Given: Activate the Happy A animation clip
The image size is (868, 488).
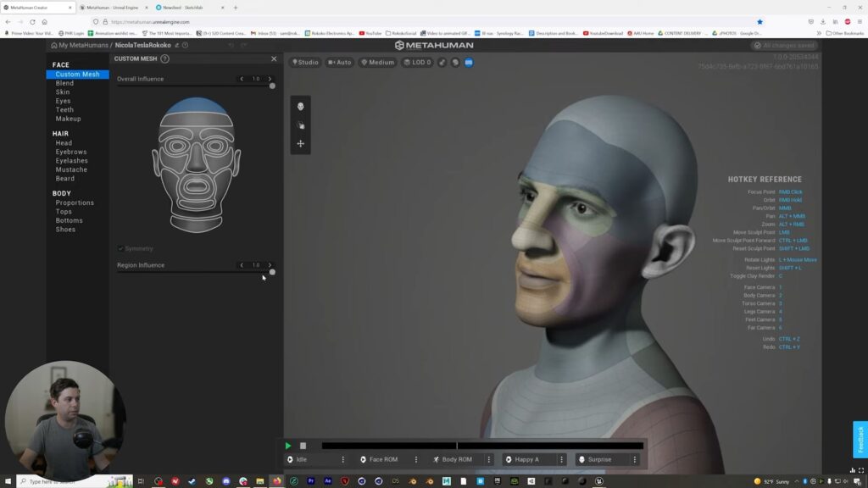Looking at the screenshot, I should [x=526, y=459].
